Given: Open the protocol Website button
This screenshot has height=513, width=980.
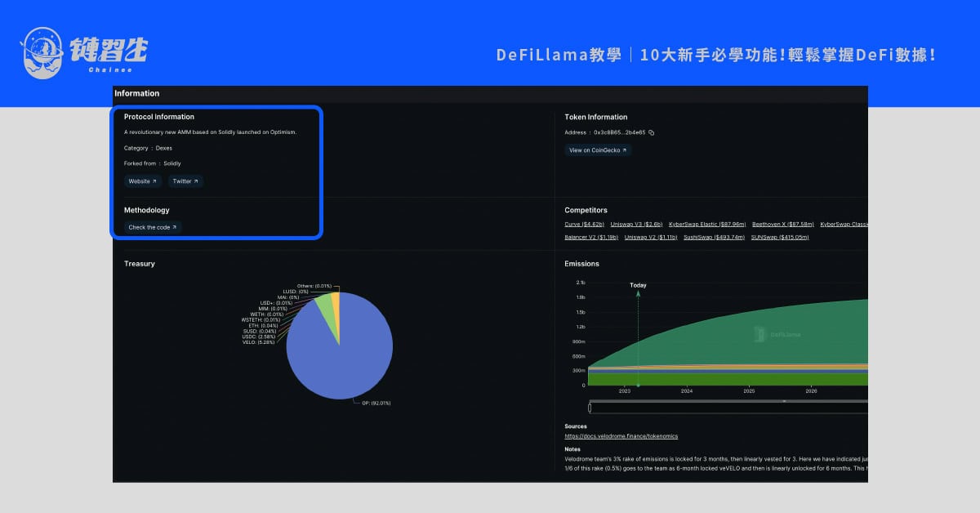Looking at the screenshot, I should (x=143, y=181).
